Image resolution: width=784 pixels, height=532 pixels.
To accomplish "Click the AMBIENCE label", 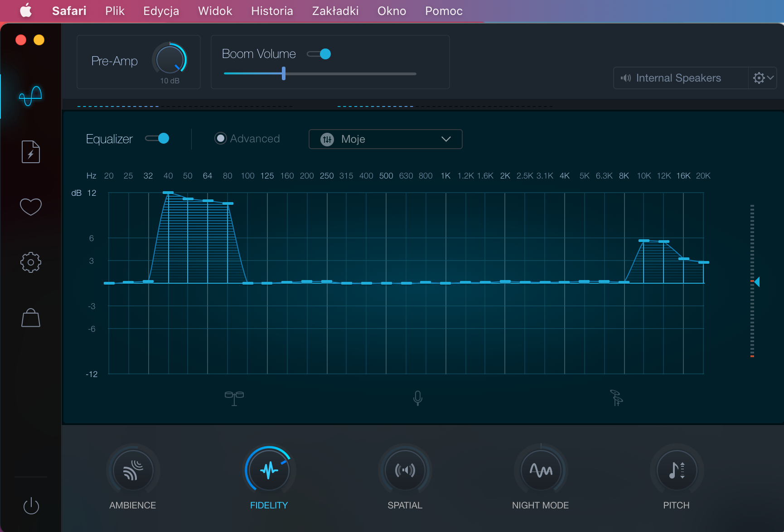I will (133, 505).
